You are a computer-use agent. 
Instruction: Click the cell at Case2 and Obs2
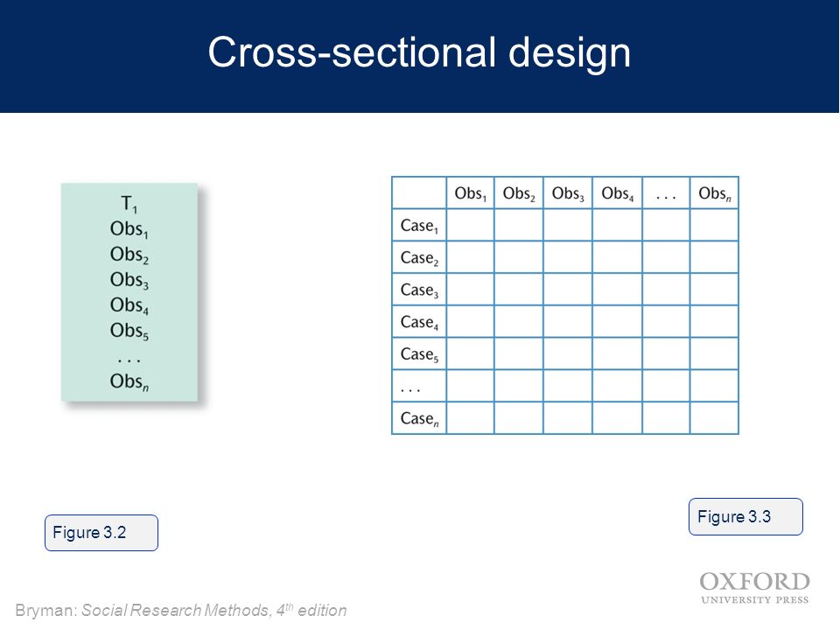pyautogui.click(x=519, y=257)
